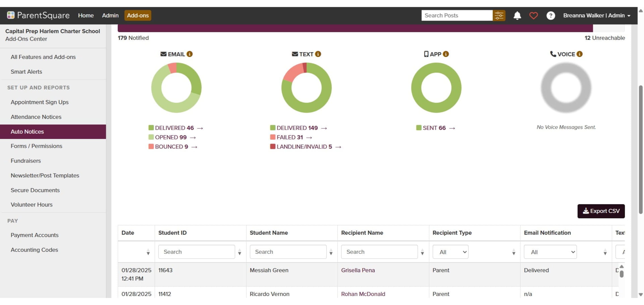This screenshot has height=305, width=644.
Task: Open the help question mark icon
Action: 551,15
